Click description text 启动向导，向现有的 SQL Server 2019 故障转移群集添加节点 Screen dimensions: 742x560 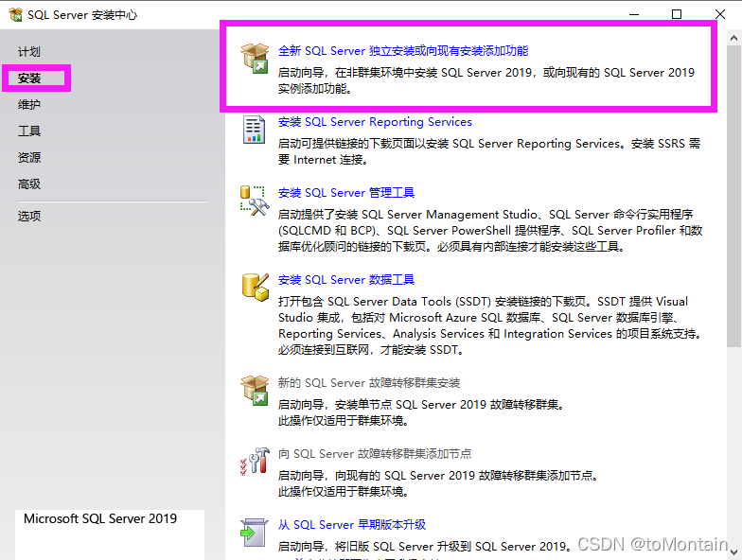click(x=436, y=476)
